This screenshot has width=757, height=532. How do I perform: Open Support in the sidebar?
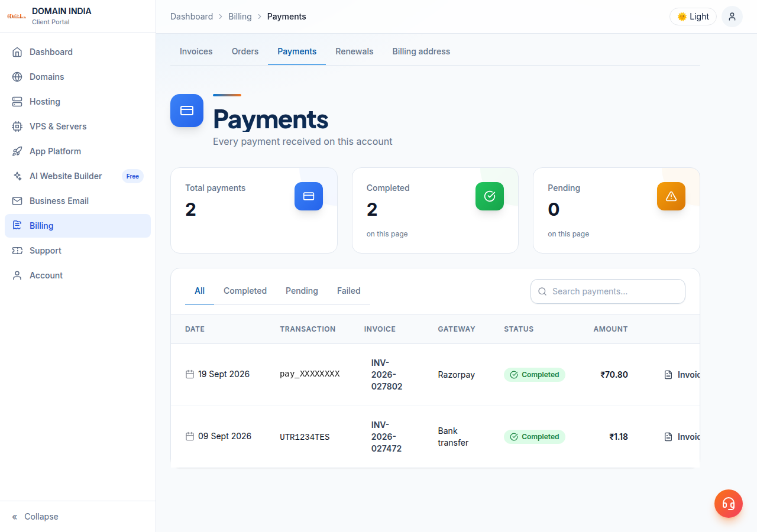[x=77, y=251]
